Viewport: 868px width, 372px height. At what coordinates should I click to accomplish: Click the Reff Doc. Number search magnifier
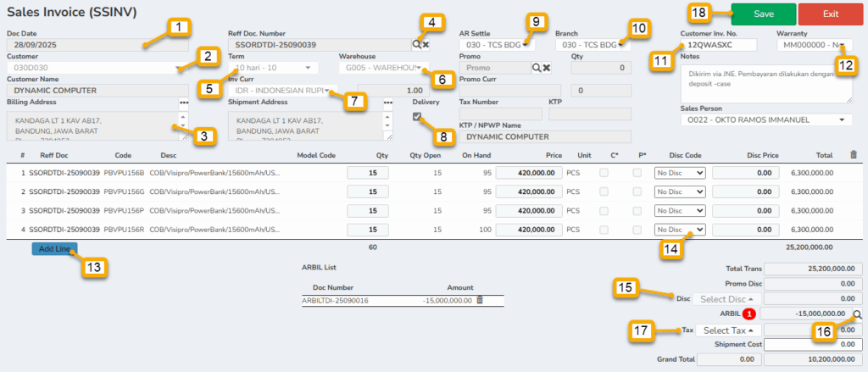pyautogui.click(x=416, y=43)
